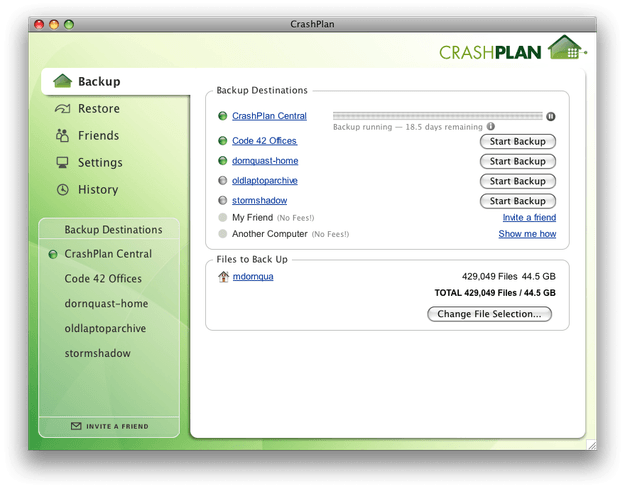Start Backup for dornquast-home
The image size is (625, 489).
click(x=518, y=161)
